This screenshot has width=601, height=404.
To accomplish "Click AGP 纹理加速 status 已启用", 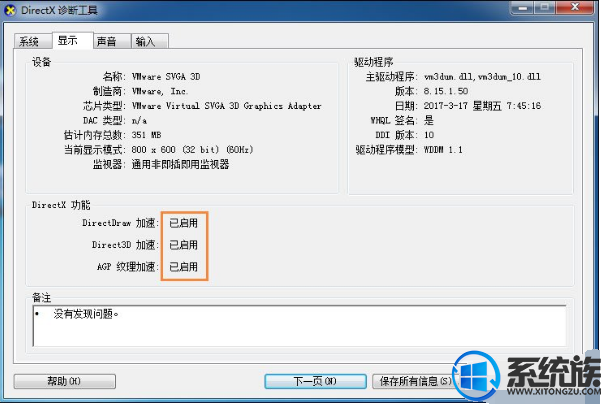I will tap(184, 267).
